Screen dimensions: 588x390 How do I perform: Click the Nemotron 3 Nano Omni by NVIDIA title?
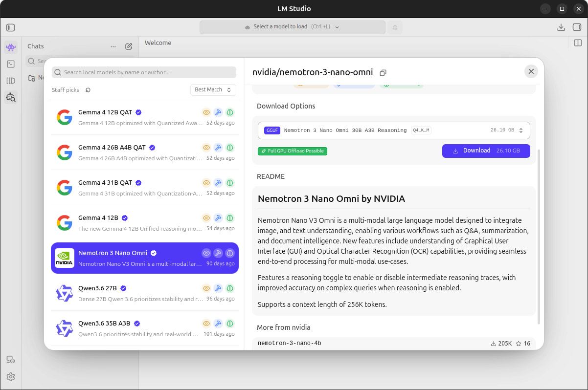(332, 199)
